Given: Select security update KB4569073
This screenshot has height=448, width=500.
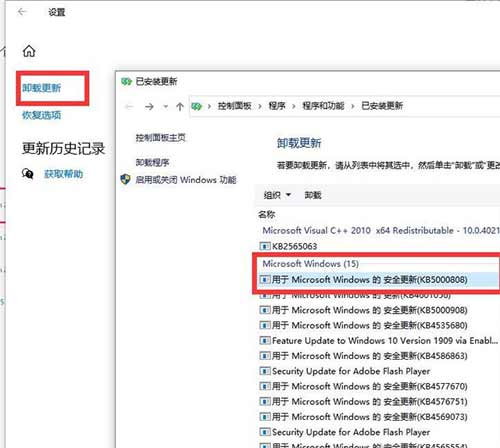Looking at the screenshot, I should tap(369, 417).
